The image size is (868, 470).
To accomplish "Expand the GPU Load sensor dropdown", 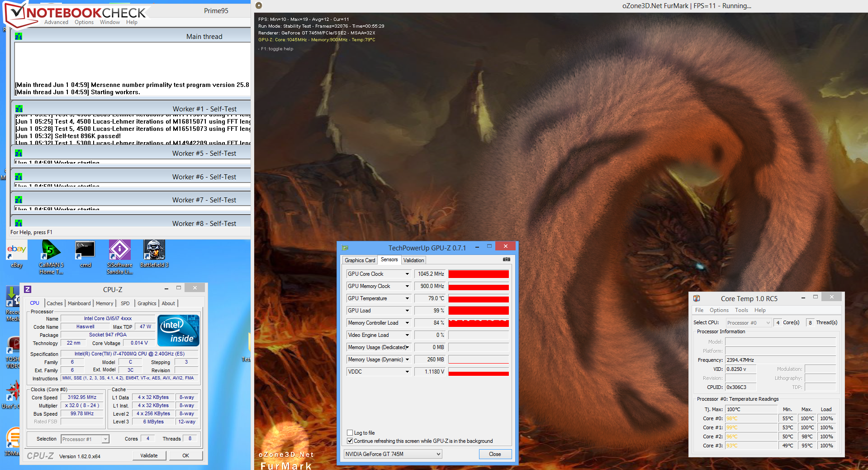I will [x=407, y=311].
